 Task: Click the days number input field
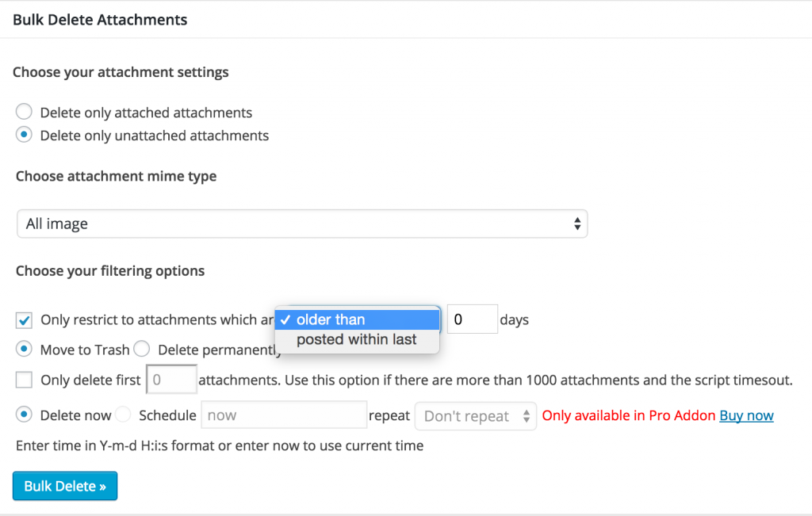[472, 319]
